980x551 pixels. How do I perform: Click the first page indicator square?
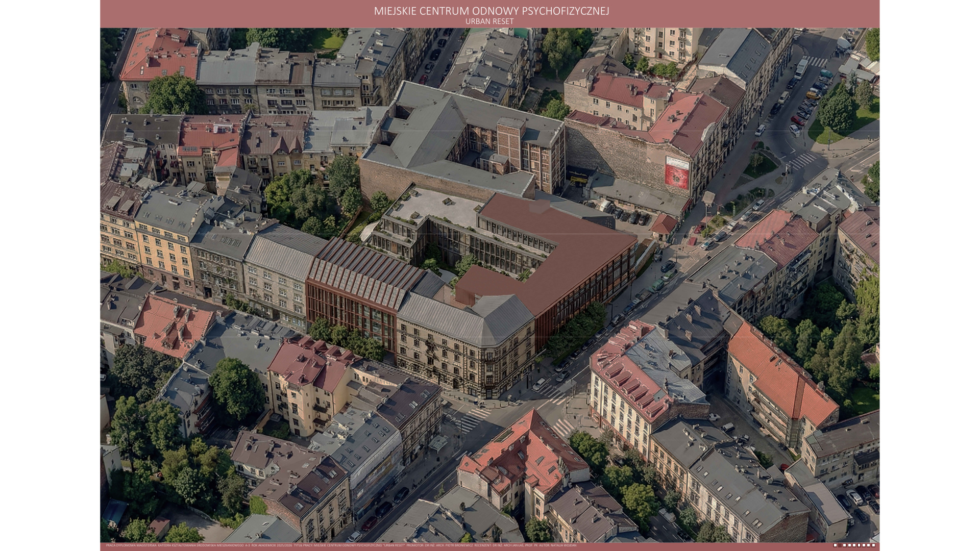[835, 545]
